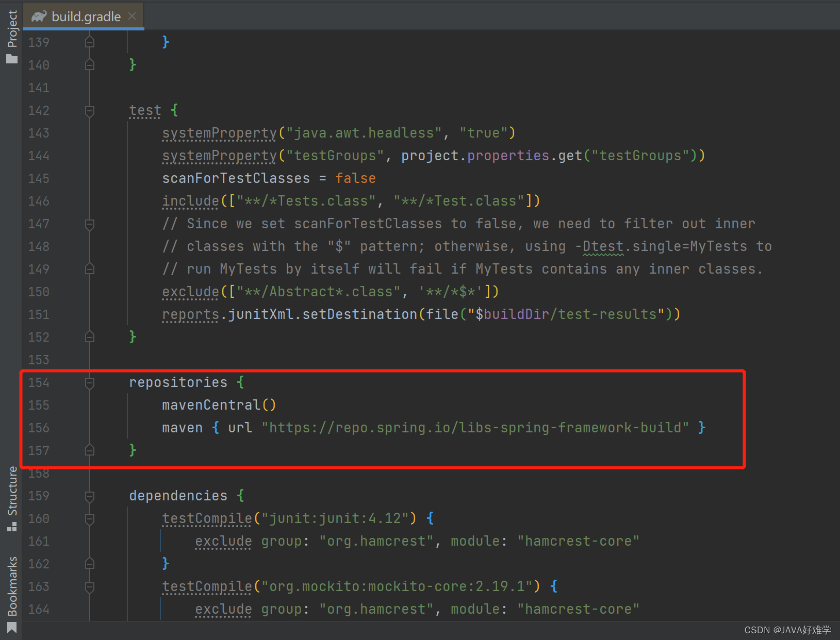Click line number 156 in the gutter

pyautogui.click(x=39, y=428)
